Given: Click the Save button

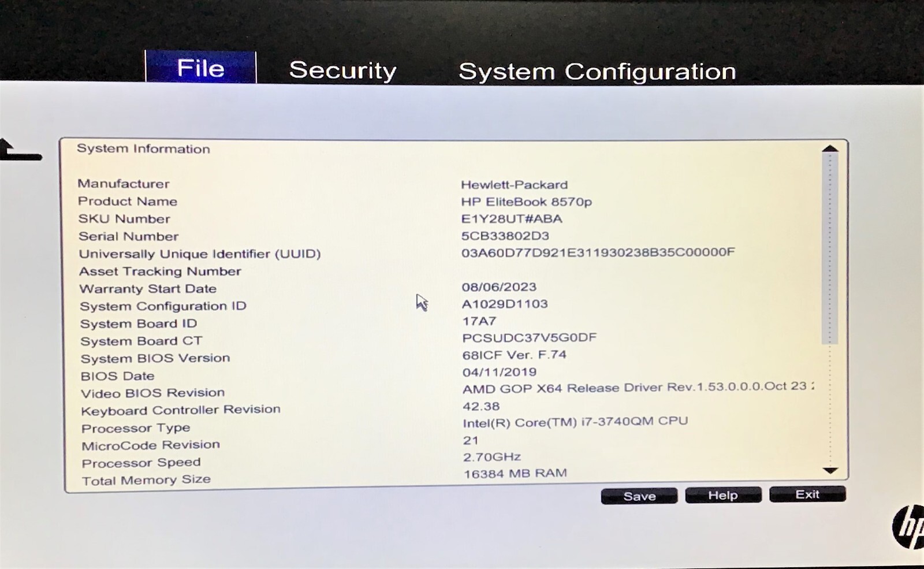Looking at the screenshot, I should click(639, 496).
